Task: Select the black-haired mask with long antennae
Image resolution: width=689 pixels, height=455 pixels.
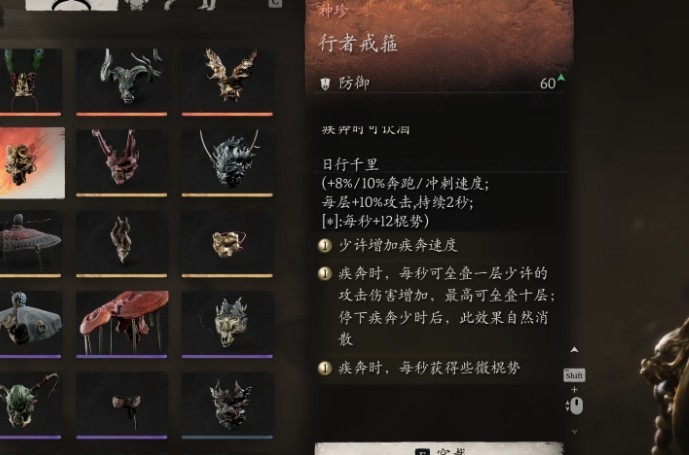Action: (x=227, y=163)
